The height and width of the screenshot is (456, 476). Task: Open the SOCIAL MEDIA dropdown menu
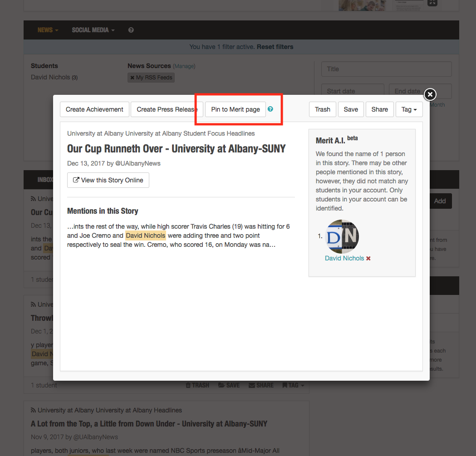point(93,30)
